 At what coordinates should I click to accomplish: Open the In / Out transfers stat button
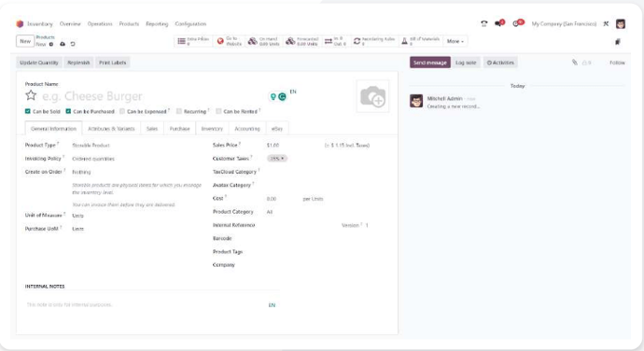336,41
